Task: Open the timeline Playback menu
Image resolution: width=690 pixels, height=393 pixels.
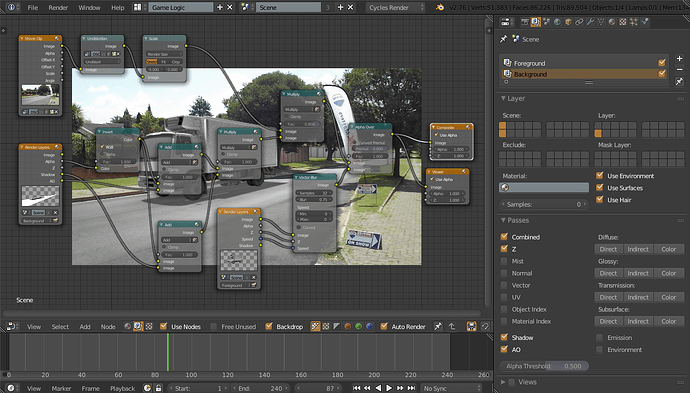Action: point(122,388)
